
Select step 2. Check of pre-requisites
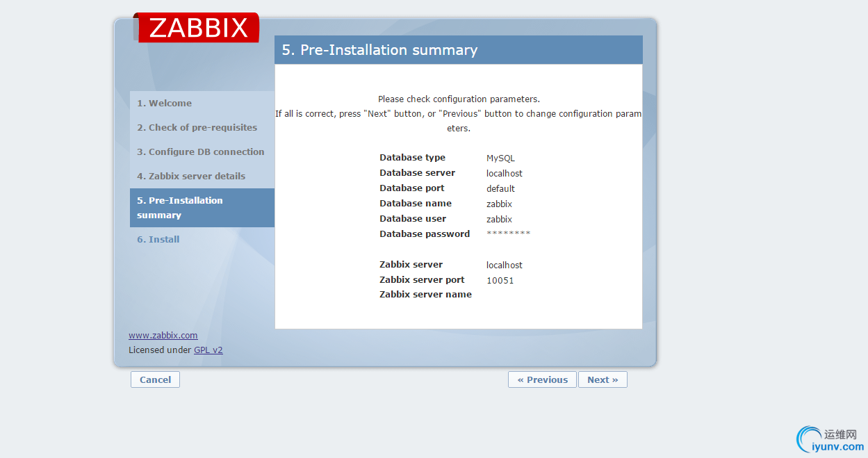(x=202, y=127)
